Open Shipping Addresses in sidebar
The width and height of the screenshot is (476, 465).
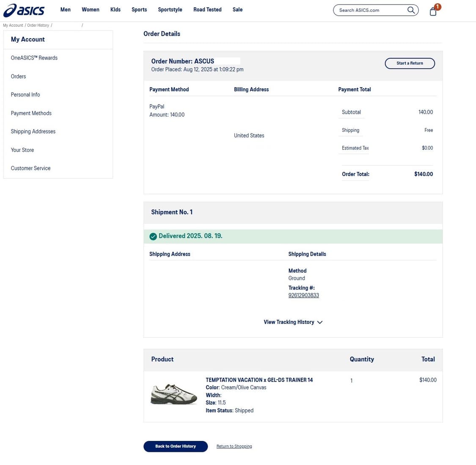[33, 131]
